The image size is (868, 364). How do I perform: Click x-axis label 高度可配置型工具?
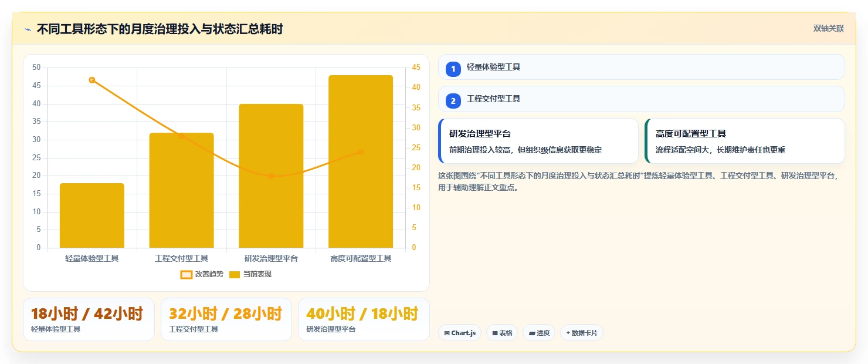tap(361, 258)
